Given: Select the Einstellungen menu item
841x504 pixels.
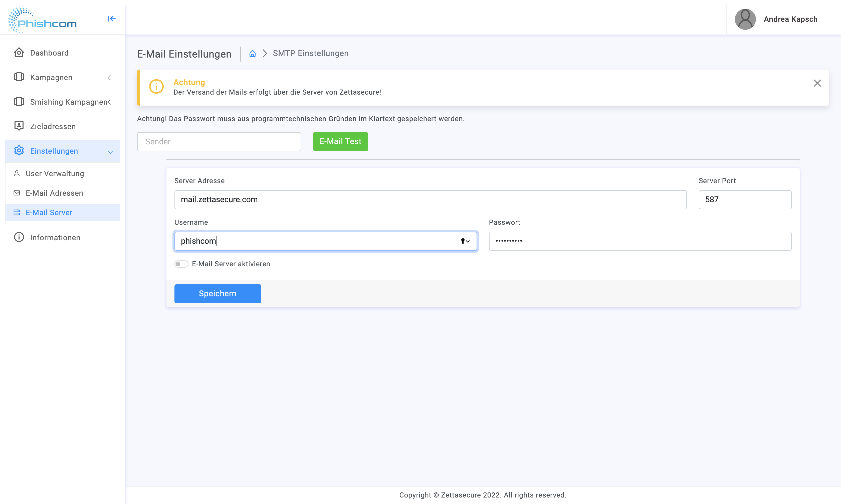Looking at the screenshot, I should pyautogui.click(x=63, y=151).
